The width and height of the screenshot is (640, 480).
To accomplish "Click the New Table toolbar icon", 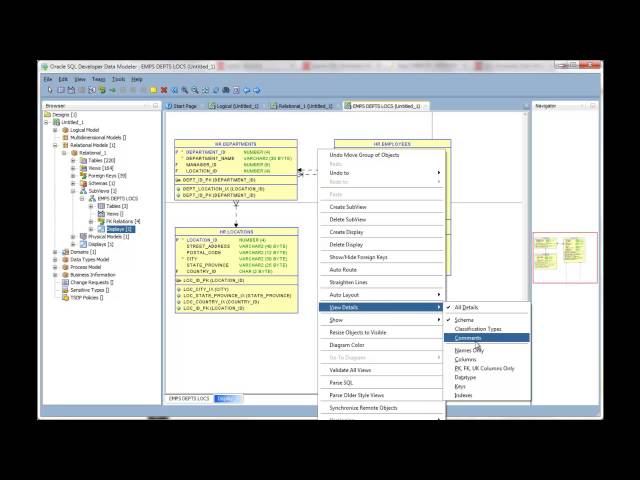I will click(61, 90).
